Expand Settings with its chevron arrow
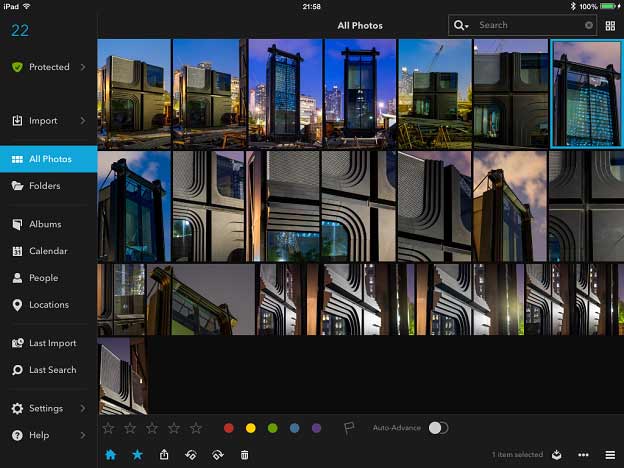Screen dimensions: 624x468 tap(83, 408)
